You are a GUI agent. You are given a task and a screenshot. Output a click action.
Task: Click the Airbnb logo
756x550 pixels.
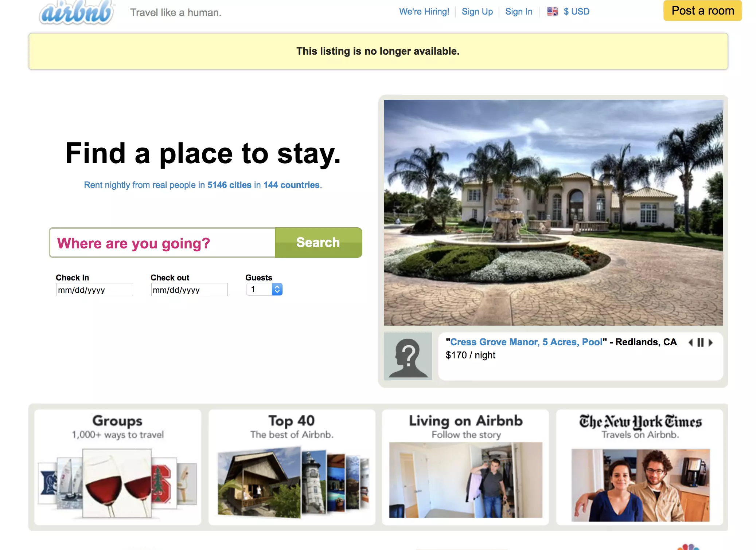coord(77,13)
